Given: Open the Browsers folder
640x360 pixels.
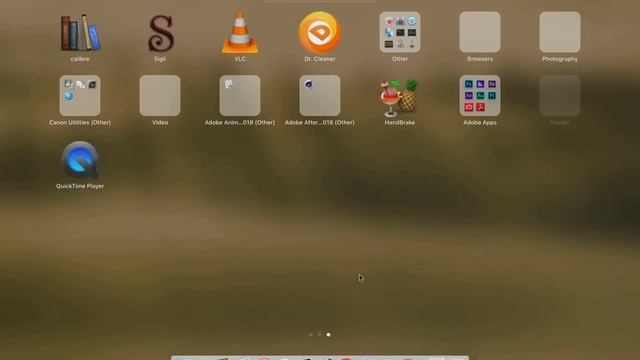Looking at the screenshot, I should point(480,32).
